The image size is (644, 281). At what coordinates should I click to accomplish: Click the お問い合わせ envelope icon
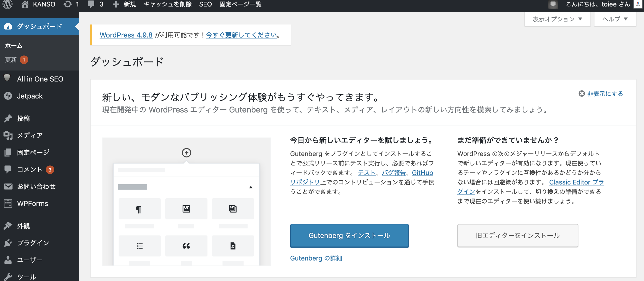click(8, 186)
